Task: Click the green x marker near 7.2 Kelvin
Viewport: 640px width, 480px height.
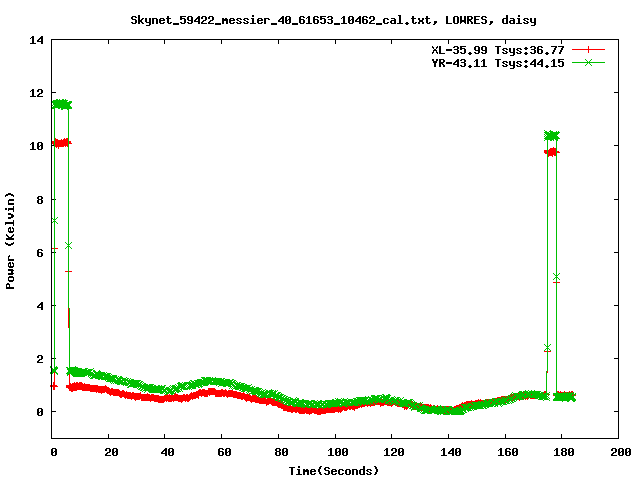Action: click(54, 220)
